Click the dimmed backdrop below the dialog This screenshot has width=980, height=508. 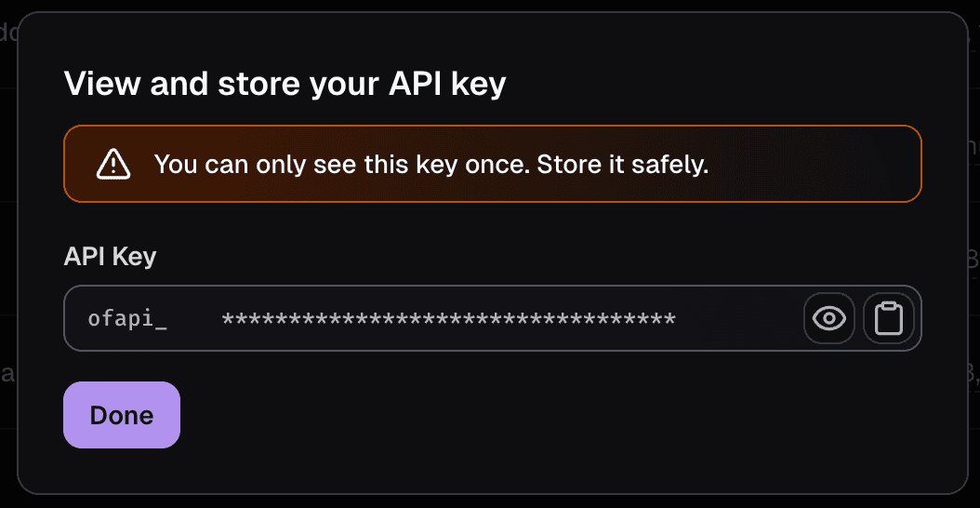click(490, 501)
